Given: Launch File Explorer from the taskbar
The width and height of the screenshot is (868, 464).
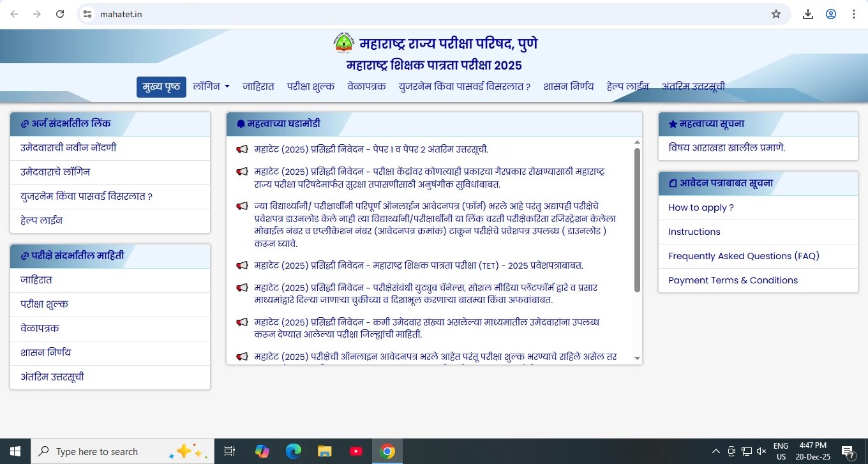Looking at the screenshot, I should (x=325, y=451).
